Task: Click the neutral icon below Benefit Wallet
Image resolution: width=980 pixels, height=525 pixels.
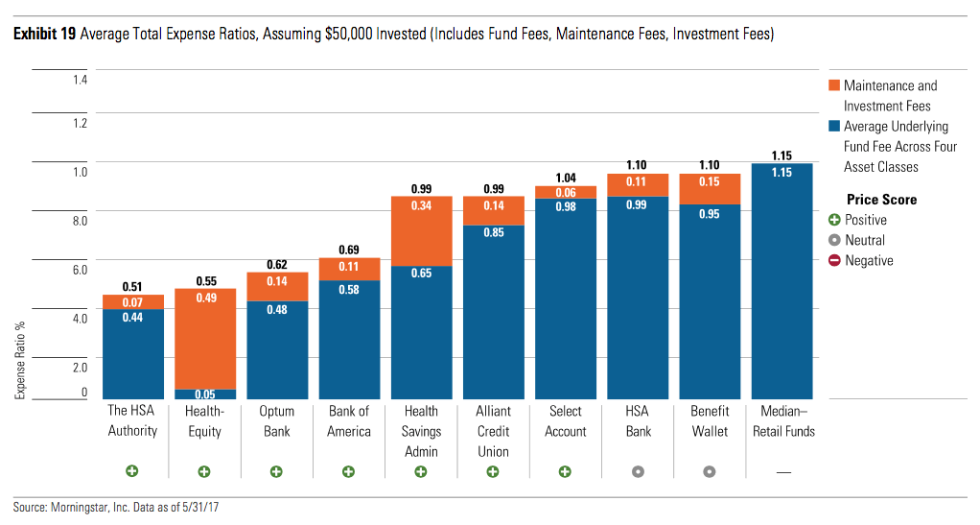Action: 710,471
